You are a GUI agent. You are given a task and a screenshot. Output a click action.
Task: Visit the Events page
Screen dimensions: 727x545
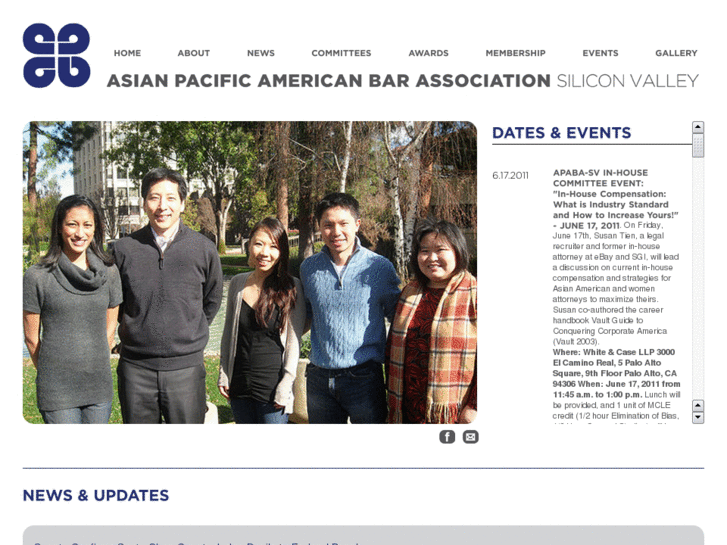pyautogui.click(x=600, y=53)
